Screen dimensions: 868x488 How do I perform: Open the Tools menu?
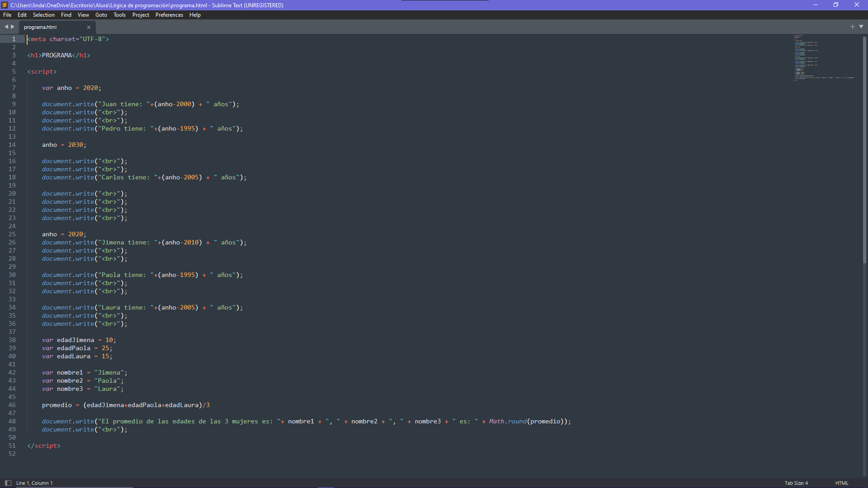pos(119,15)
